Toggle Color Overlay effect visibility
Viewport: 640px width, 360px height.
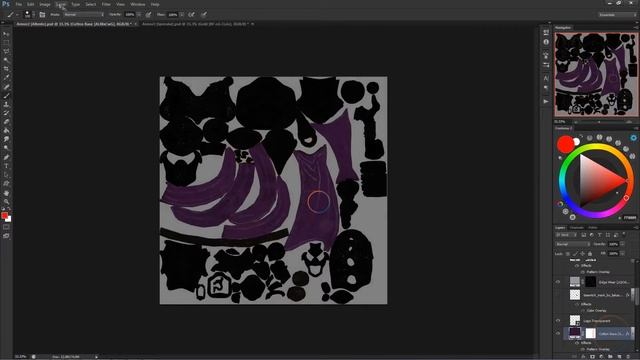tap(583, 311)
